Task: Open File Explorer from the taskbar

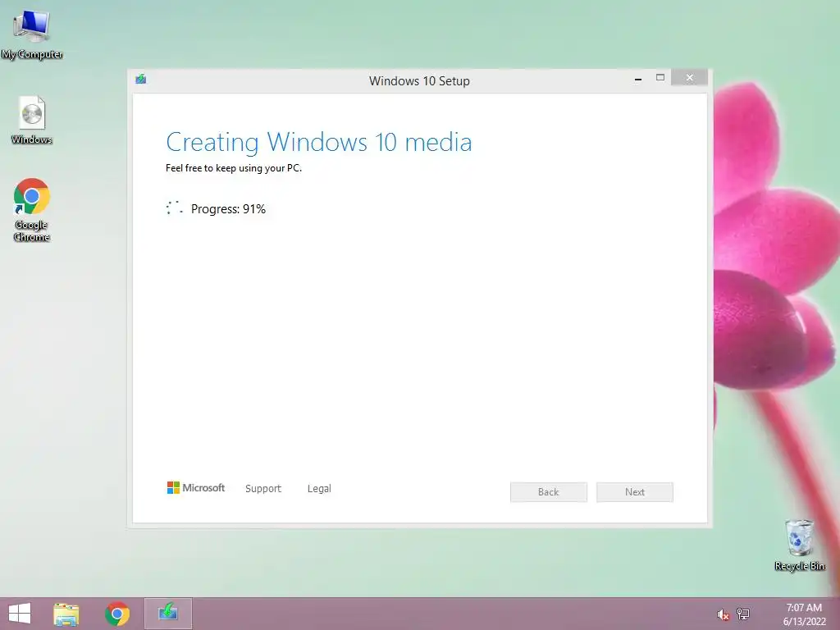Action: (x=66, y=614)
